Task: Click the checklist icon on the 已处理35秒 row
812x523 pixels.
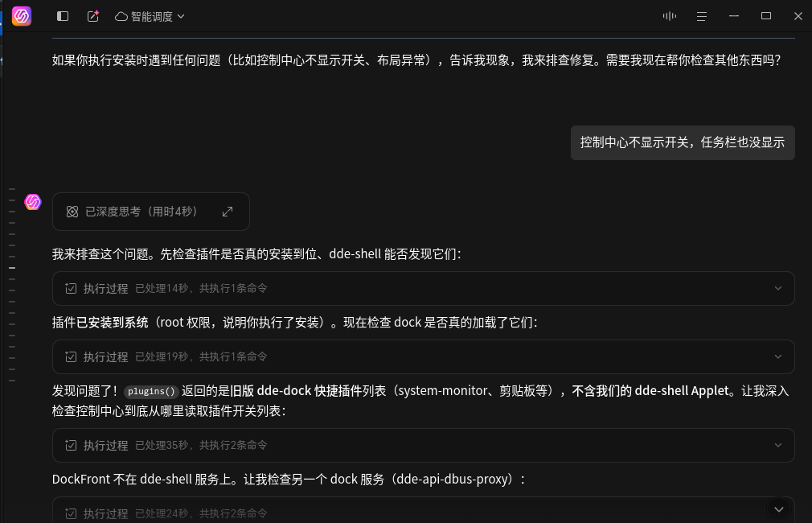Action: click(x=71, y=445)
